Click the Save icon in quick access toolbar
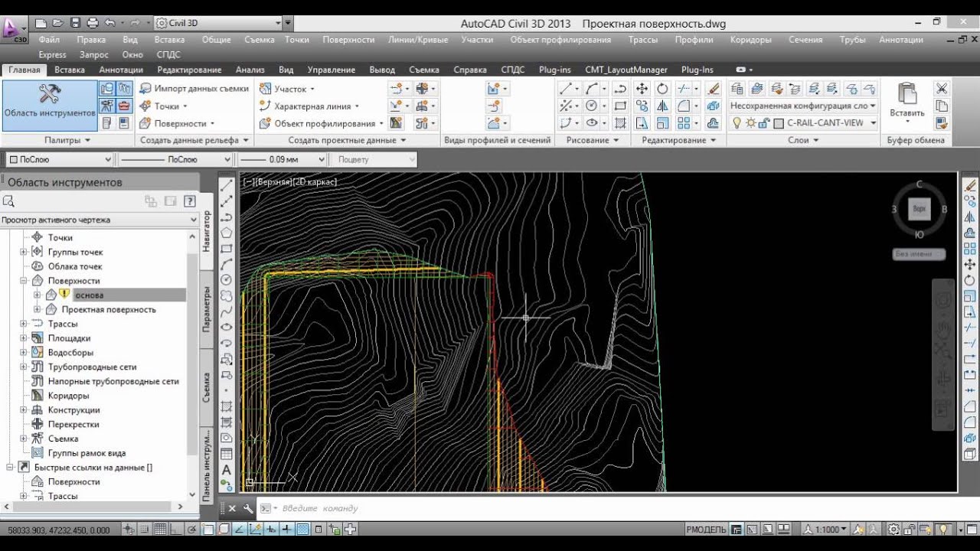Image resolution: width=980 pixels, height=551 pixels. pos(75,23)
